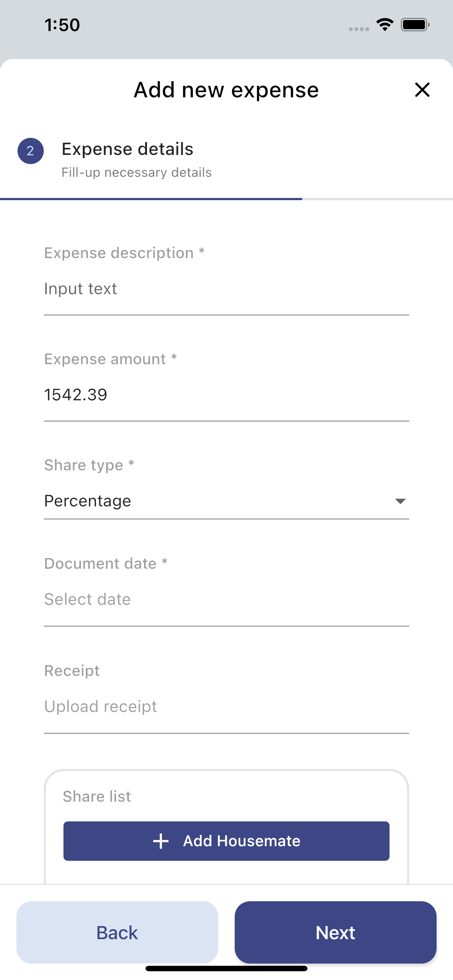
Task: Click the Add Housemate button
Action: [x=226, y=841]
